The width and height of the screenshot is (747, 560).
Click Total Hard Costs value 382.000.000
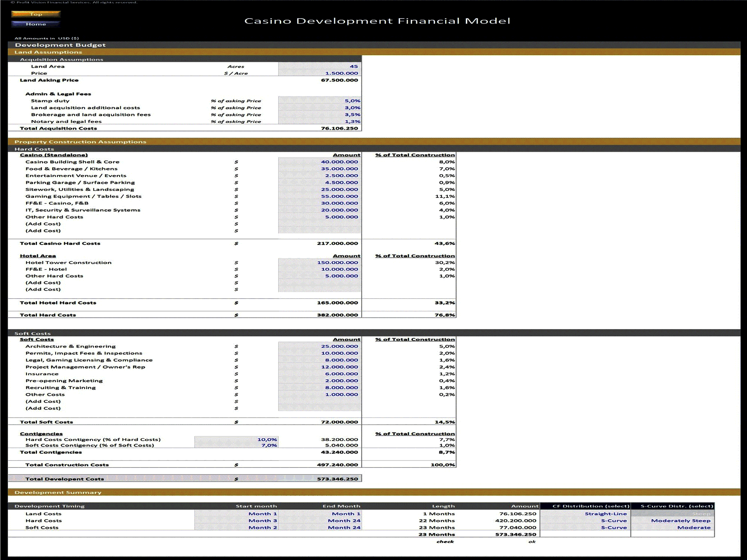pyautogui.click(x=337, y=315)
